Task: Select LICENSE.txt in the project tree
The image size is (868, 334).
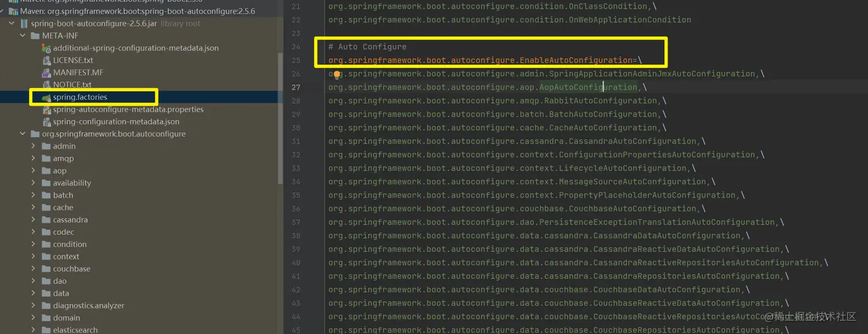Action: [73, 60]
